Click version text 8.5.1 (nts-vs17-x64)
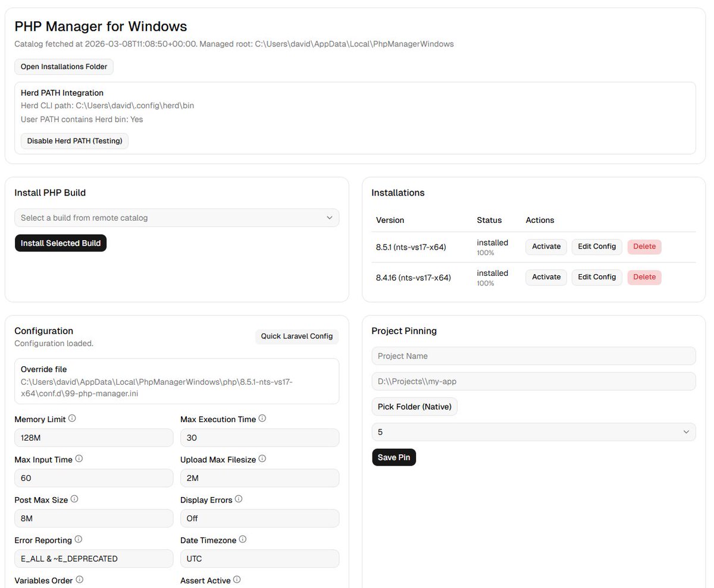 [411, 247]
